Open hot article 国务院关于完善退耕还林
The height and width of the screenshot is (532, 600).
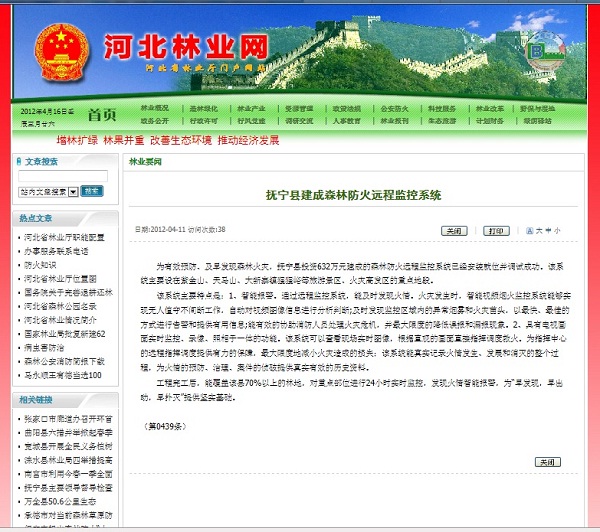pyautogui.click(x=68, y=292)
